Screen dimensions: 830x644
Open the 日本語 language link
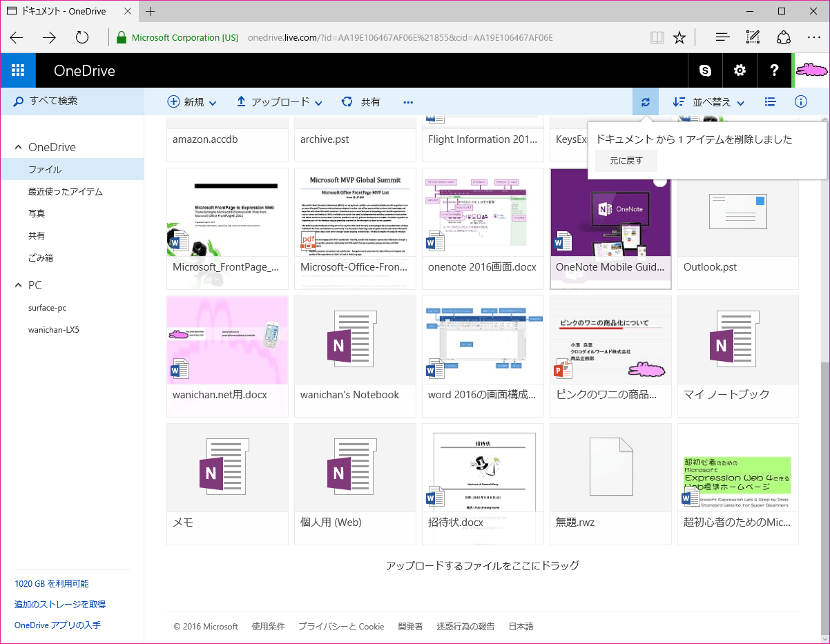tap(521, 627)
